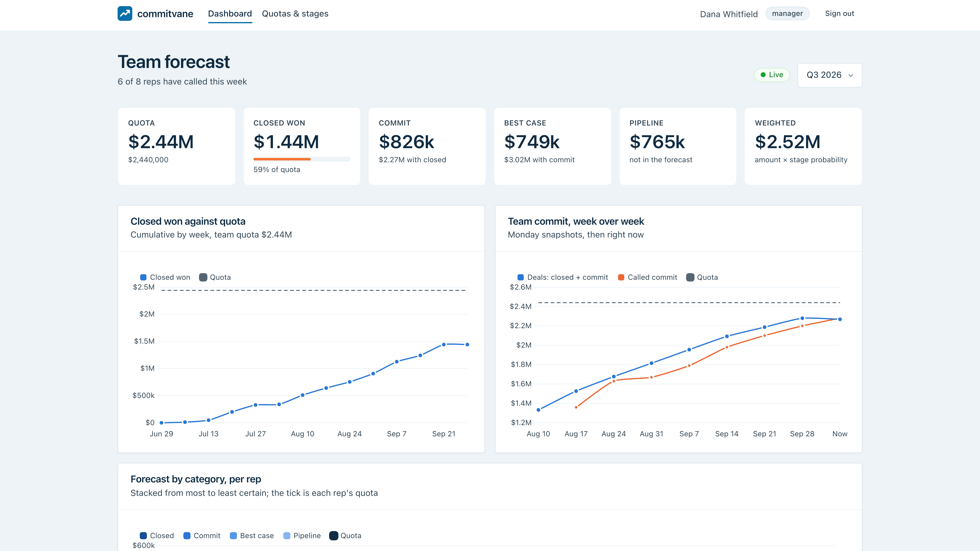Click the $2.6M axis label
Viewport: 980px width, 551px height.
[x=520, y=287]
